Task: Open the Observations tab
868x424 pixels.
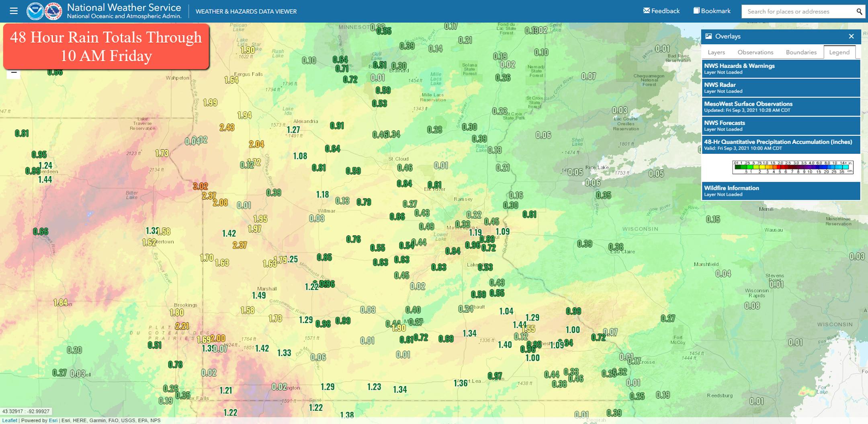Action: 755,52
